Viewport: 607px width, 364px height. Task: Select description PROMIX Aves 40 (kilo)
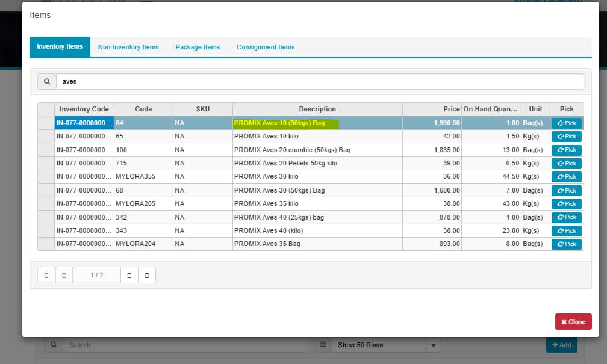(x=317, y=230)
